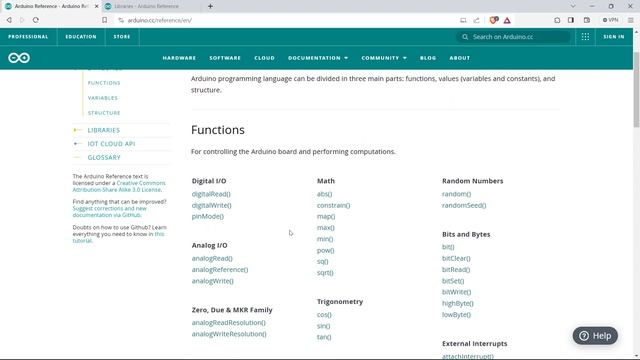Click the Arduino infinity logo

[x=19, y=58]
